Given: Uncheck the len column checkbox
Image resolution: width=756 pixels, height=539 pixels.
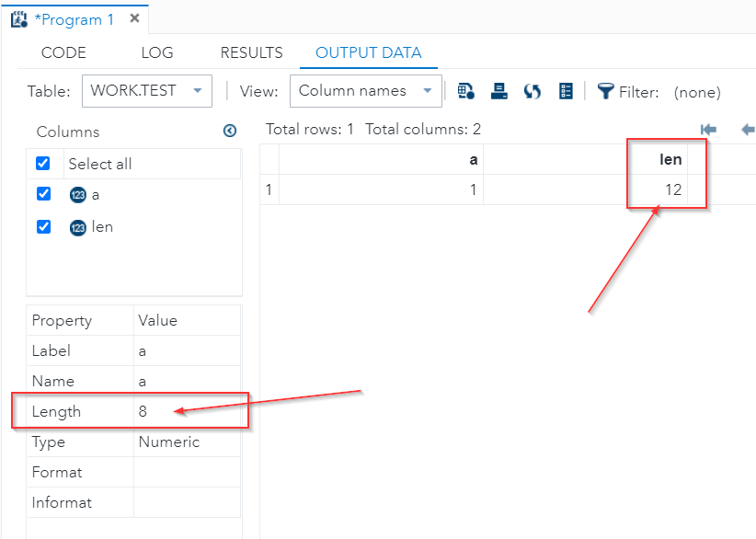Looking at the screenshot, I should coord(42,225).
